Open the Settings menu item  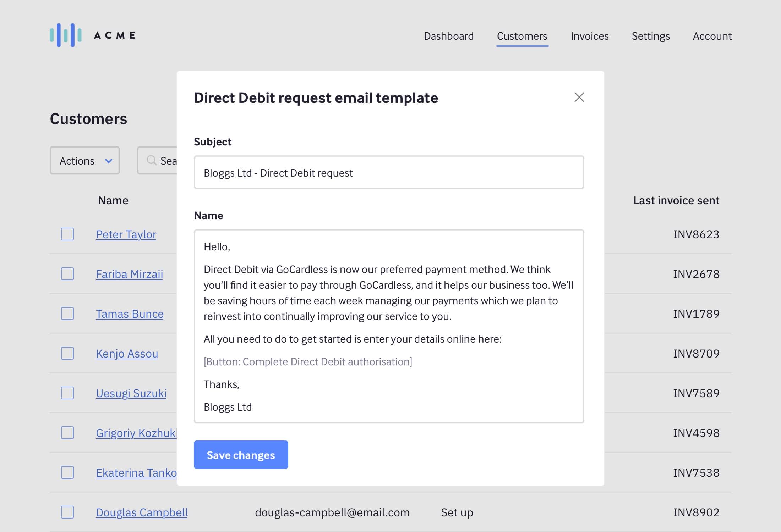click(650, 36)
